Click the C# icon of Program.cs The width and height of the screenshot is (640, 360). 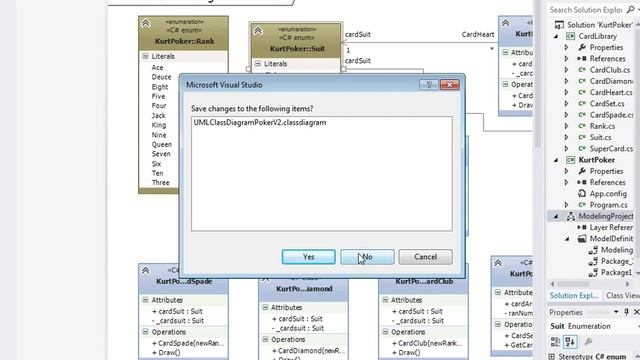[x=582, y=205]
